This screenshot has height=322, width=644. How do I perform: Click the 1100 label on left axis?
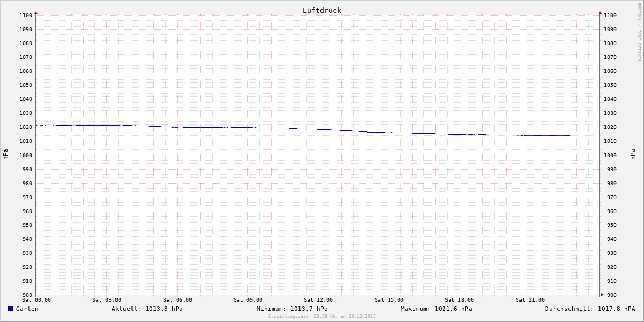pyautogui.click(x=25, y=15)
